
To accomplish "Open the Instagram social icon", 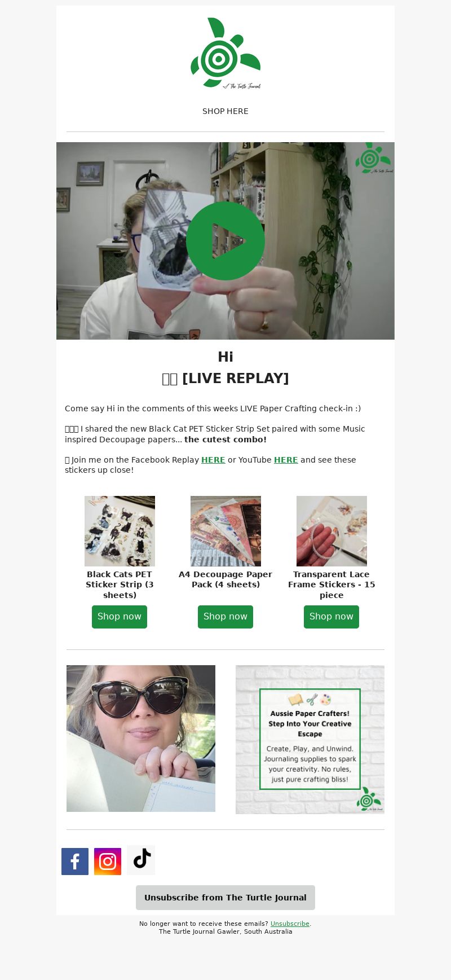I will tap(108, 861).
